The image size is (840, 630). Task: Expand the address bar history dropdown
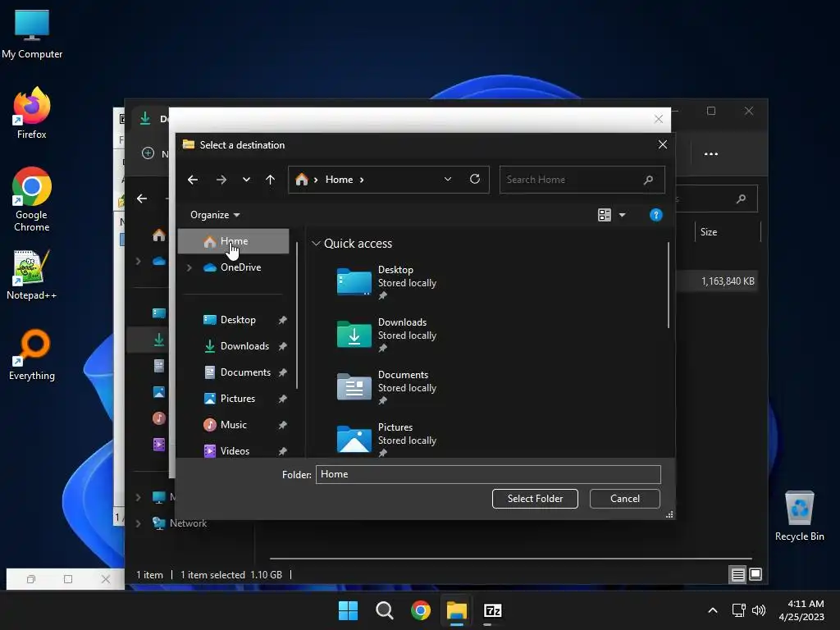click(448, 180)
